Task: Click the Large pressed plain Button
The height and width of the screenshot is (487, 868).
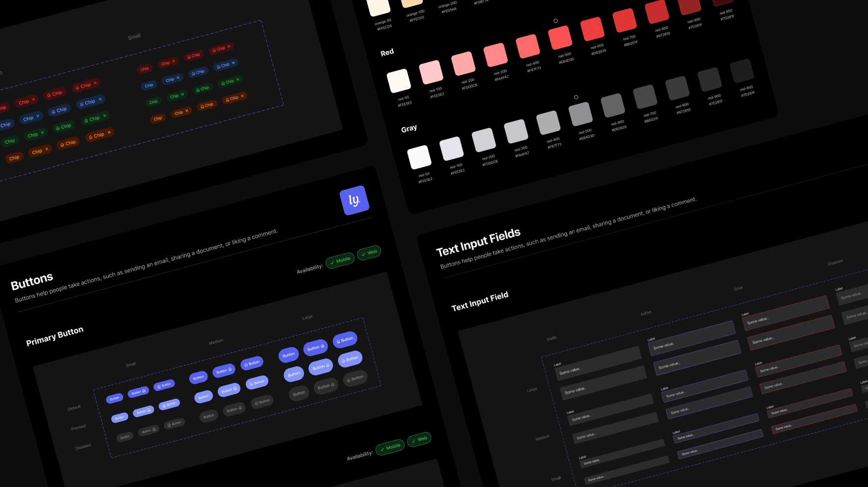Action: pyautogui.click(x=294, y=374)
